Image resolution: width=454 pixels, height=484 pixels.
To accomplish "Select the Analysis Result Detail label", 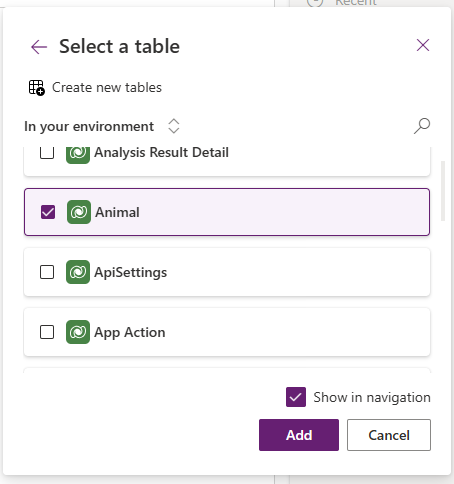I will 161,153.
